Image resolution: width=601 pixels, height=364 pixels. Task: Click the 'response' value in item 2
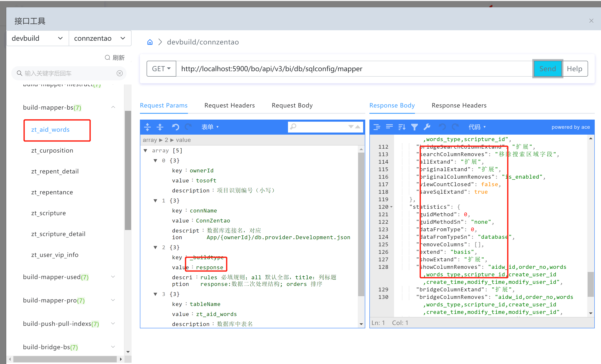click(209, 267)
